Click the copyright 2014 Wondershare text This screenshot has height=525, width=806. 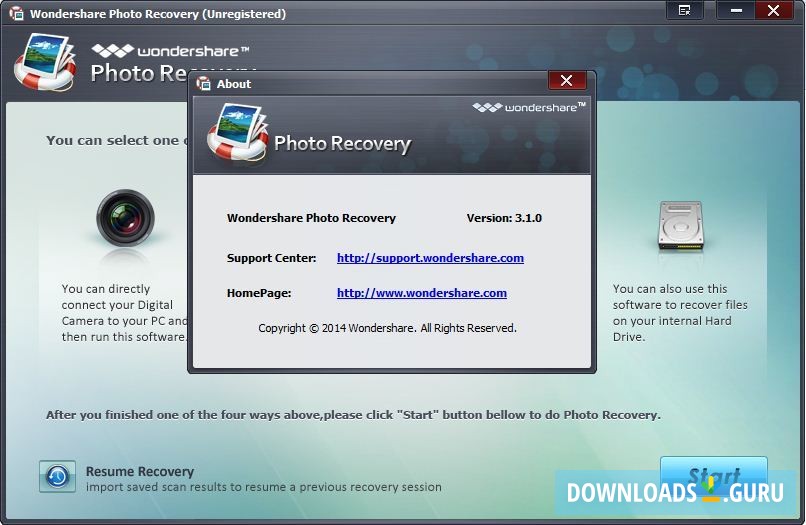[387, 328]
